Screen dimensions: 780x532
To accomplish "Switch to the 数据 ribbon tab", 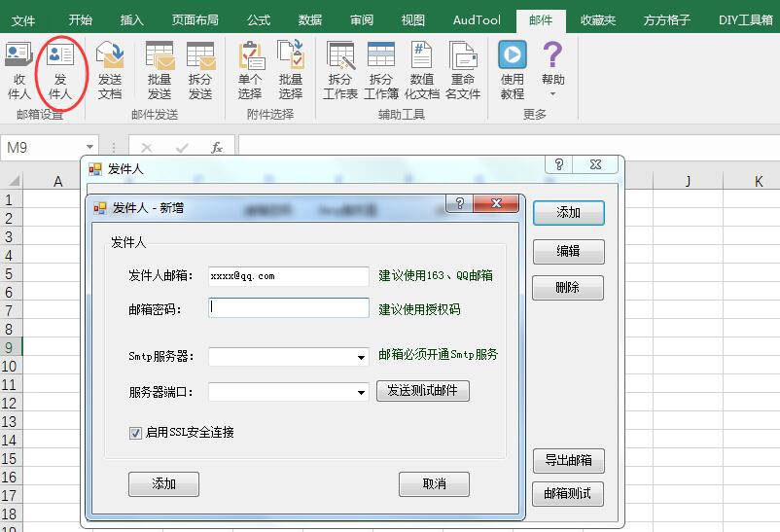I will (x=310, y=19).
